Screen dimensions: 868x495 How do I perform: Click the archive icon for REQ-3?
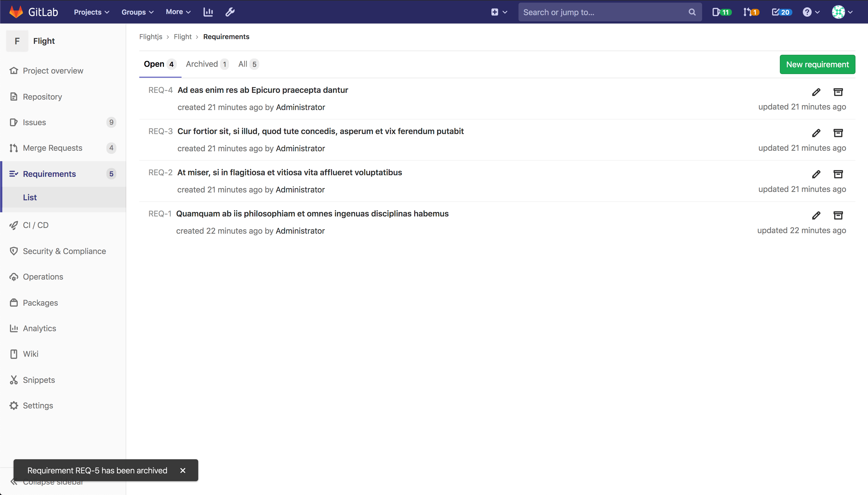pyautogui.click(x=838, y=133)
